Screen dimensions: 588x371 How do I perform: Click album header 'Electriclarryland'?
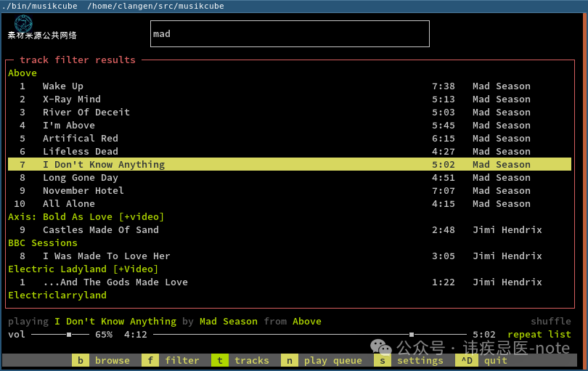click(57, 295)
